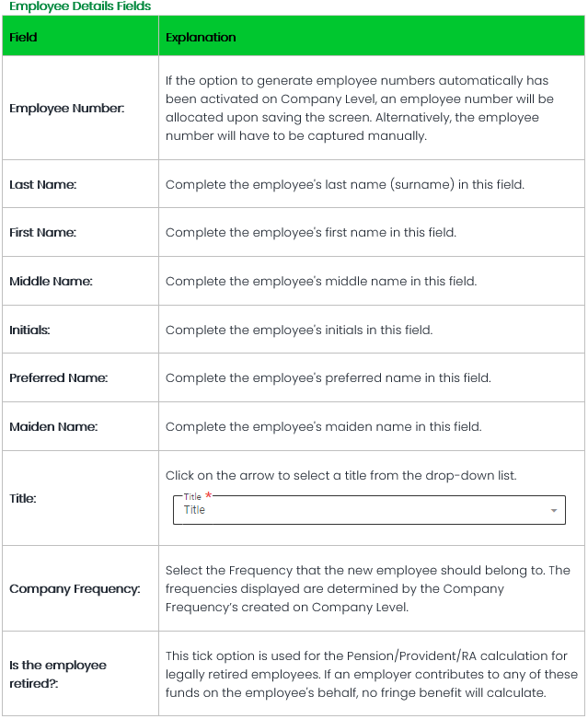Click the last name (surname) explanation text

344,185
